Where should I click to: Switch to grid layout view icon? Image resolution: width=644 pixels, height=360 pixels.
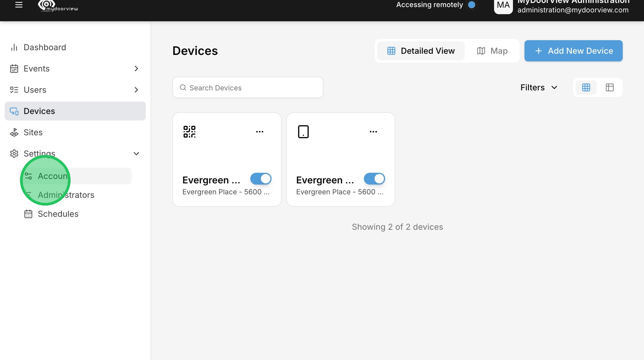click(x=586, y=87)
